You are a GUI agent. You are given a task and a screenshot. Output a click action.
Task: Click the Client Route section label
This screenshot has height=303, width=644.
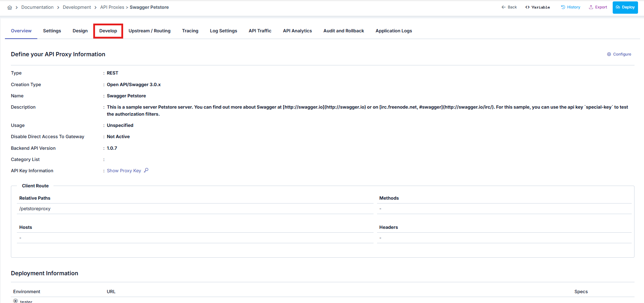(35, 186)
